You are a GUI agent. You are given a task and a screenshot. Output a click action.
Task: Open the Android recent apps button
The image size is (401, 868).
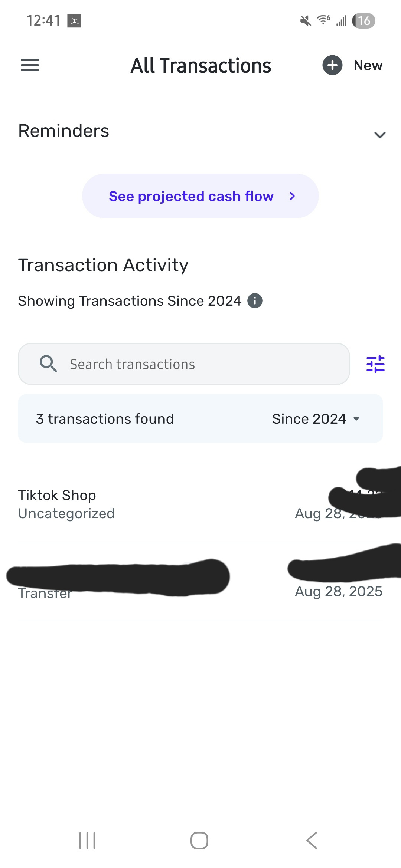(87, 840)
